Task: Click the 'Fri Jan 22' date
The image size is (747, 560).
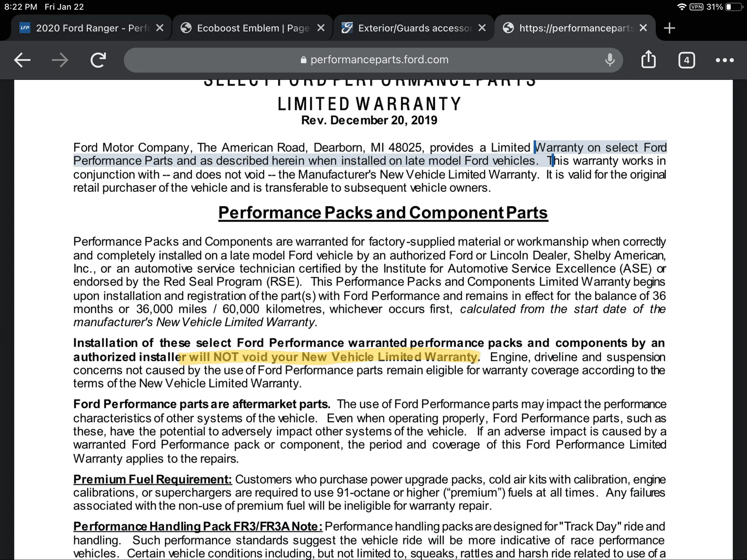Action: (64, 7)
